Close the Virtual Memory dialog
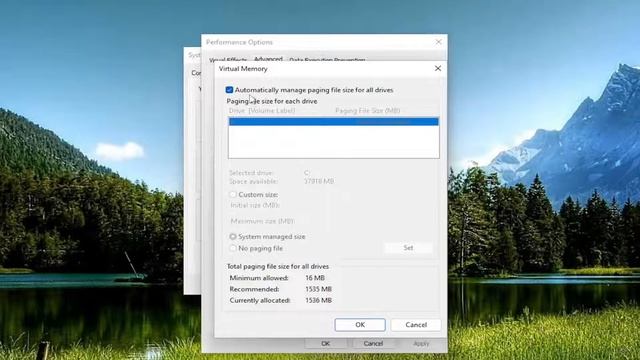 438,68
